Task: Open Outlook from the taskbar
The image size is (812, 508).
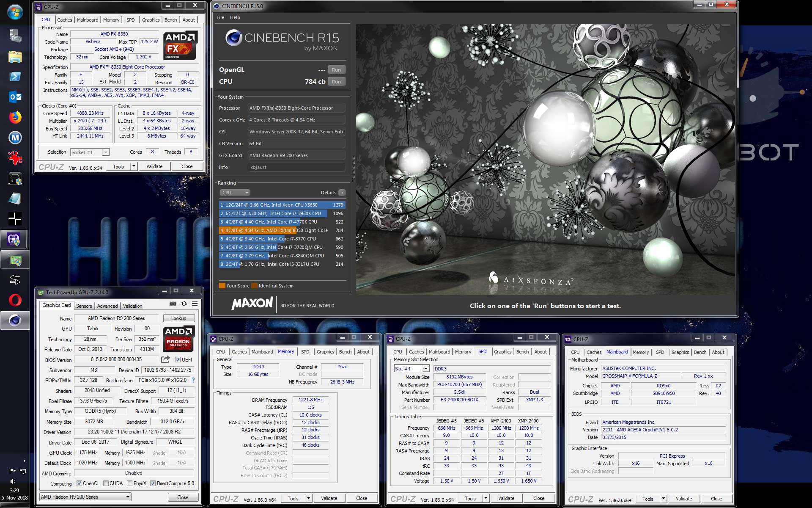Action: click(x=15, y=97)
